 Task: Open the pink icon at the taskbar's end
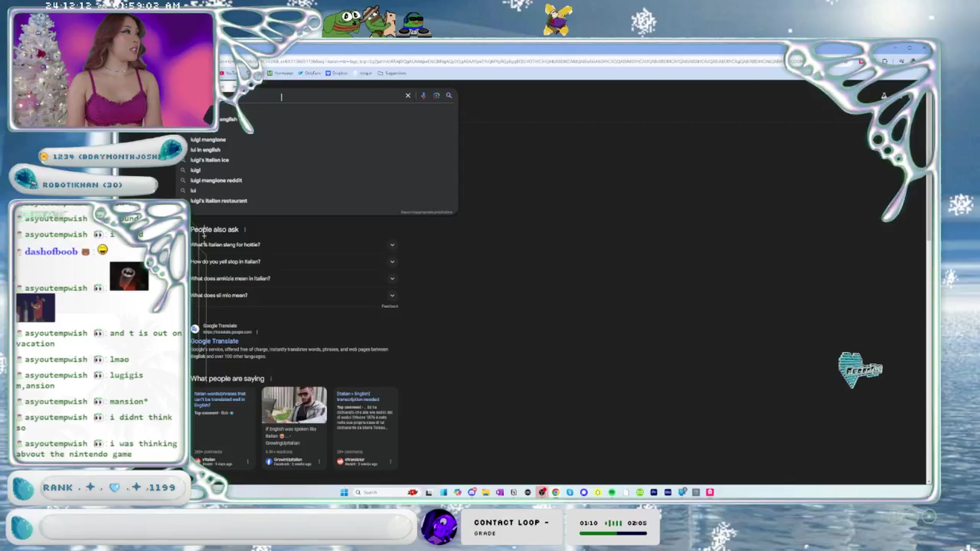point(710,492)
